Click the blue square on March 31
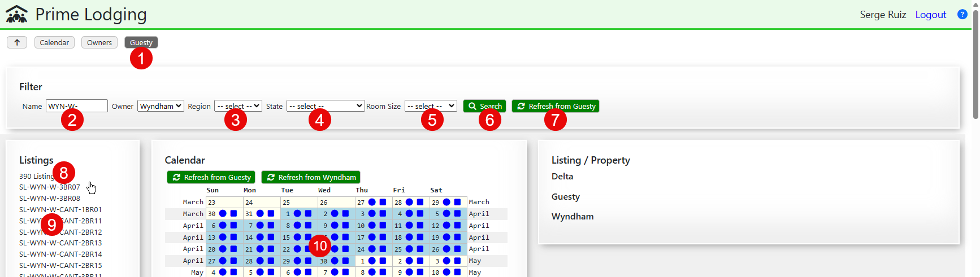Image resolution: width=980 pixels, height=277 pixels. (x=271, y=214)
